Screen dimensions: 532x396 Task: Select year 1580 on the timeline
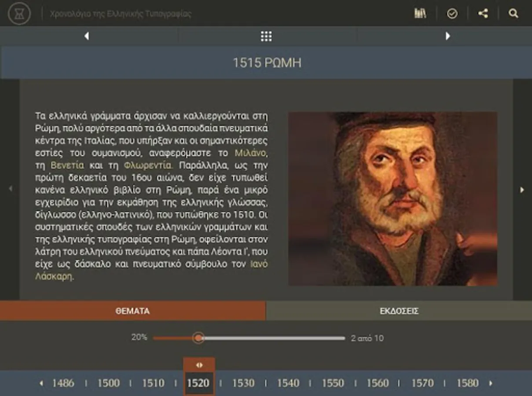coord(468,383)
